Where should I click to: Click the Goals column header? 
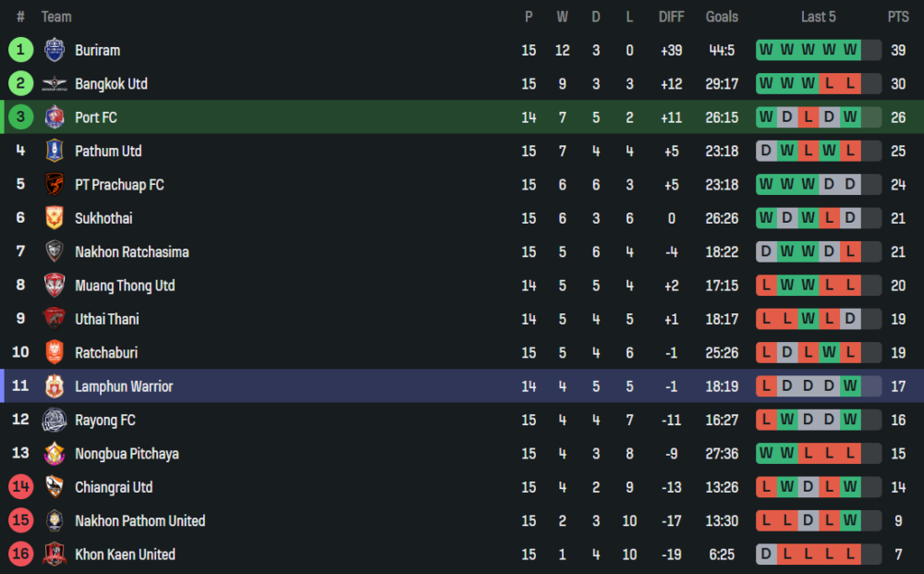click(x=722, y=17)
